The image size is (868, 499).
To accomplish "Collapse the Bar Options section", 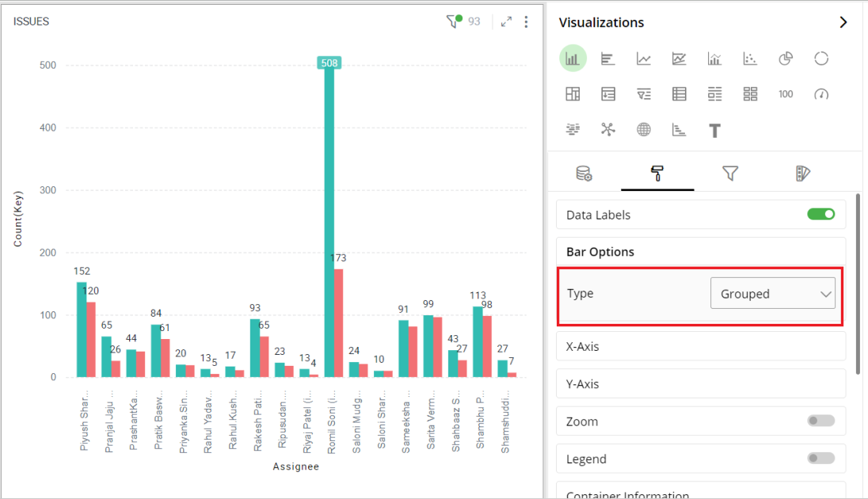I will pos(701,251).
